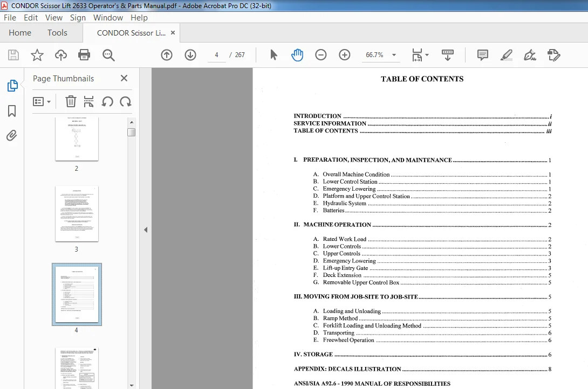Click the INTRODUCTION contents entry
Image resolution: width=588 pixels, height=389 pixels.
[422, 116]
